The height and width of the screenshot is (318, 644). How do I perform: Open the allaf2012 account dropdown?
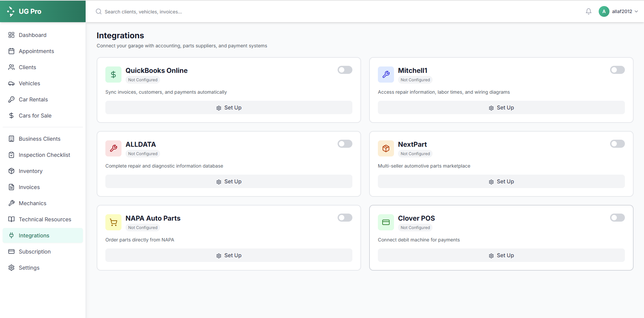(624, 11)
